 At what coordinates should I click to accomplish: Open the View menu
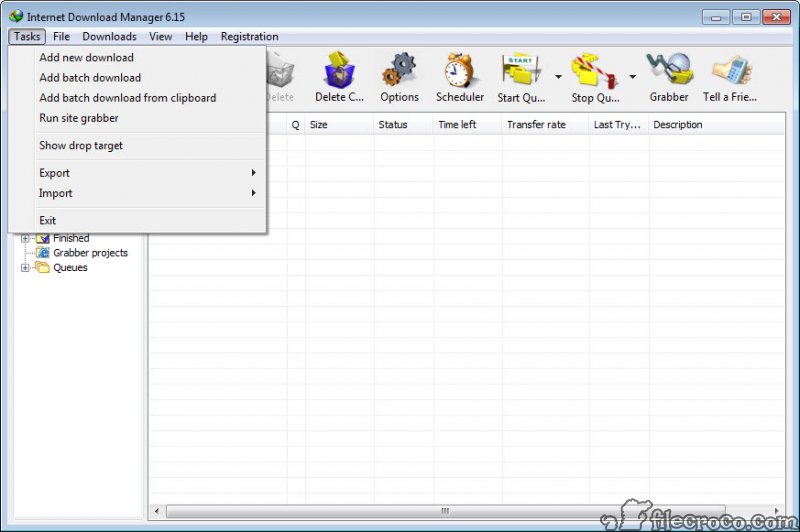tap(160, 36)
